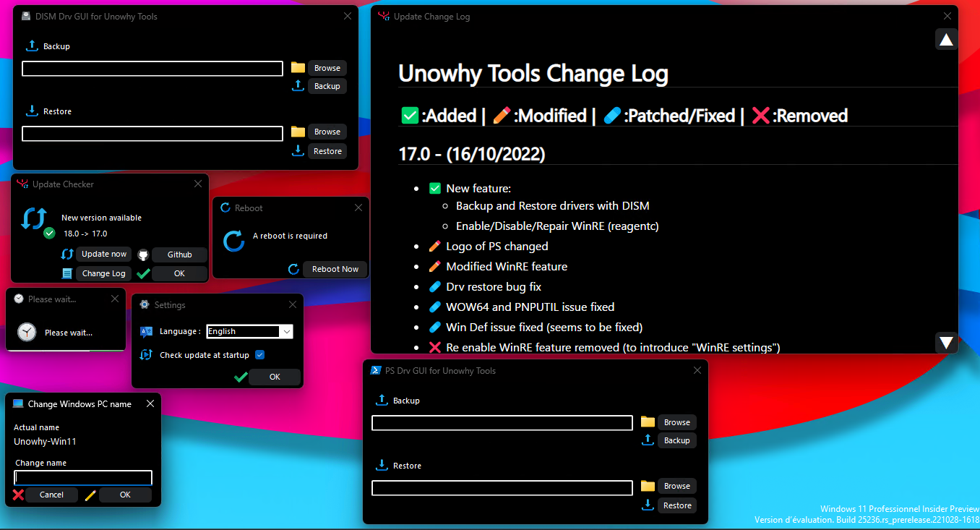Click red X icon beside Cancel button
The image size is (980, 530).
[x=19, y=495]
